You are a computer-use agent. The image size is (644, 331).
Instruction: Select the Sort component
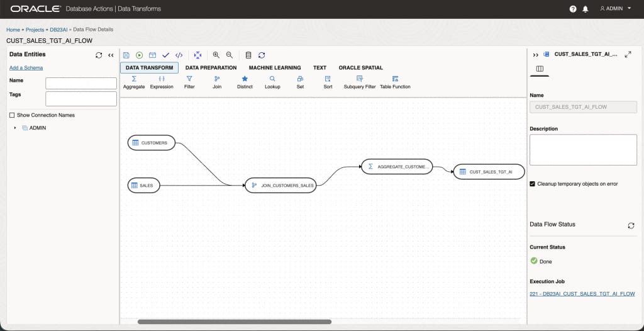pos(328,82)
